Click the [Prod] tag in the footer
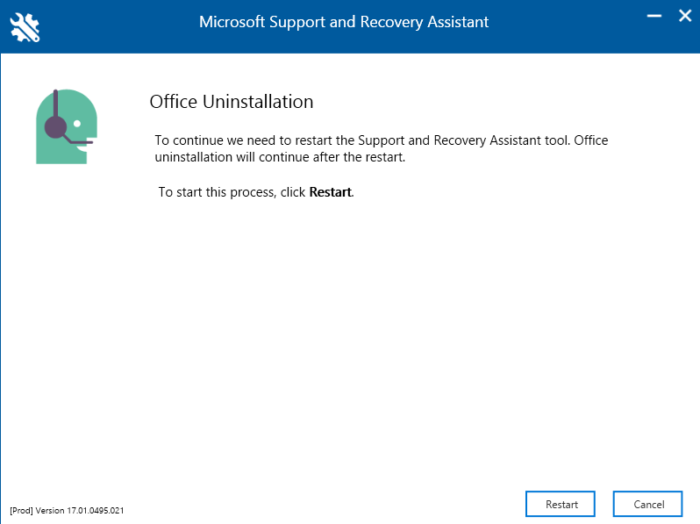 [x=21, y=510]
